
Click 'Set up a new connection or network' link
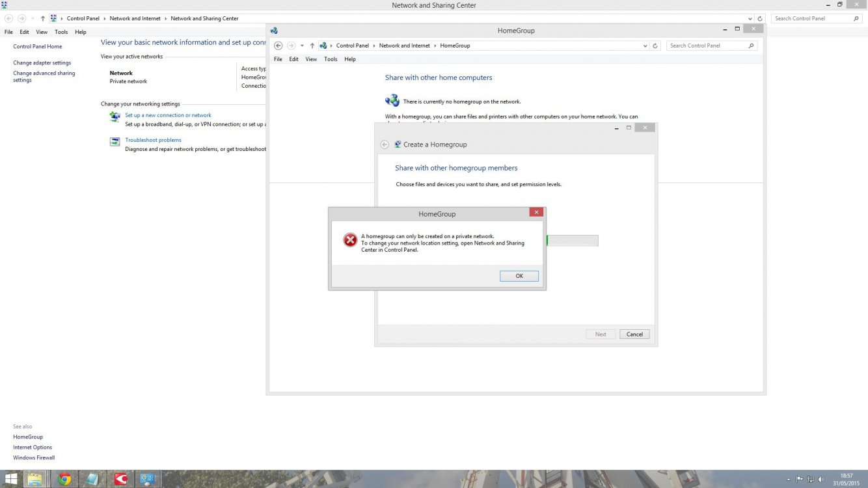click(168, 115)
